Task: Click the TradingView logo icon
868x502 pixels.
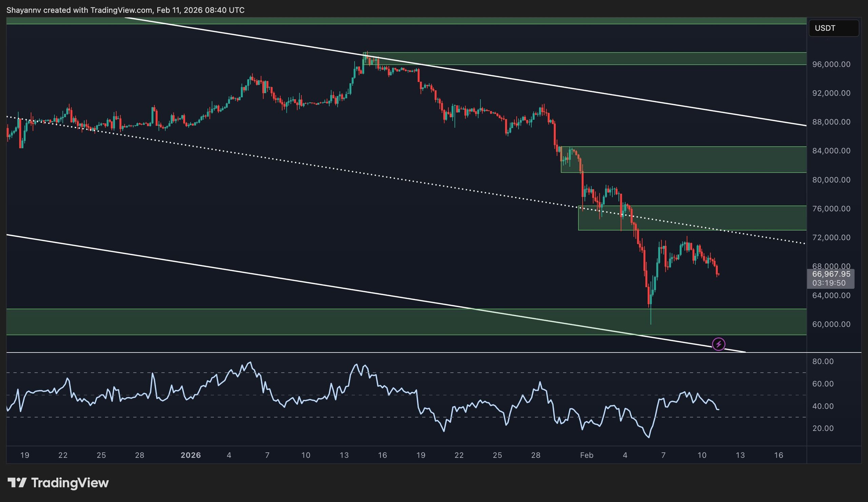Action: point(17,483)
